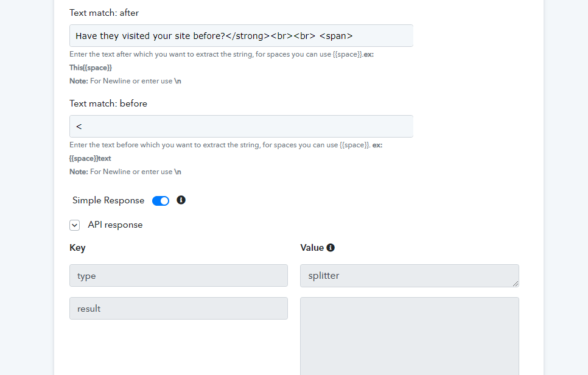
Task: Click the "Value" column heading
Action: click(312, 248)
